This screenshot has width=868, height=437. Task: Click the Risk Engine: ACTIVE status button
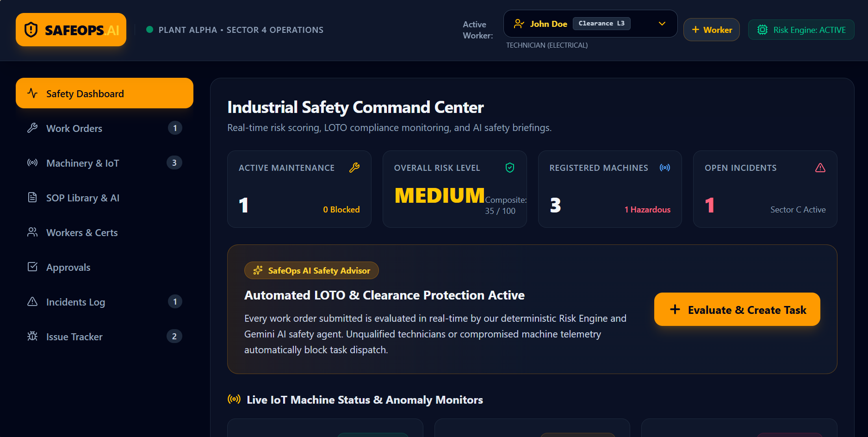801,30
